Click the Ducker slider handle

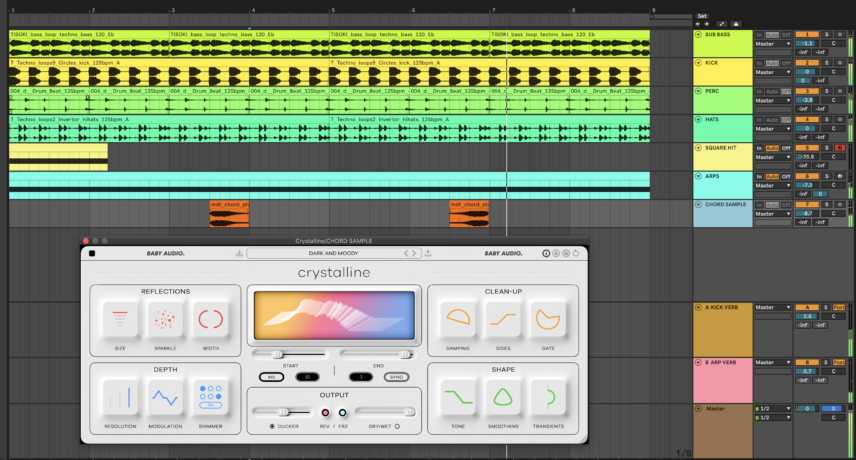click(283, 412)
